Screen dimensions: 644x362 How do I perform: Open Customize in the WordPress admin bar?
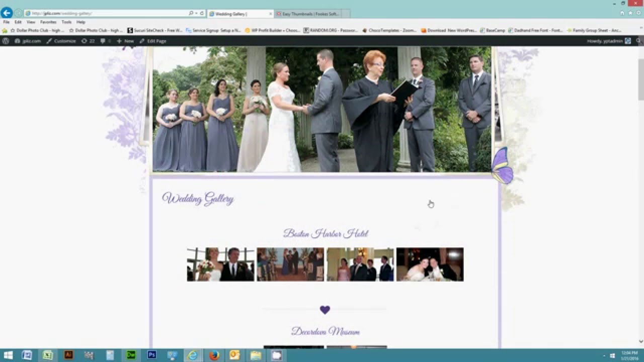tap(61, 41)
